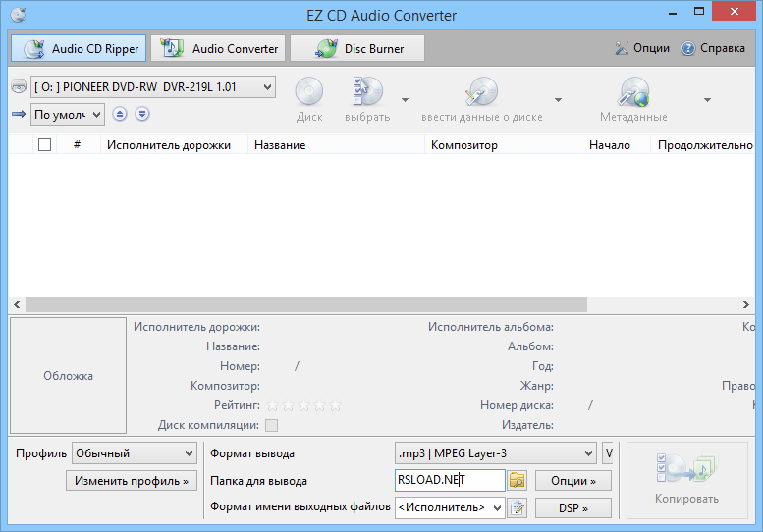Click the Disc (Диск) toolbar icon
Screen dimensions: 763x532
click(x=309, y=93)
